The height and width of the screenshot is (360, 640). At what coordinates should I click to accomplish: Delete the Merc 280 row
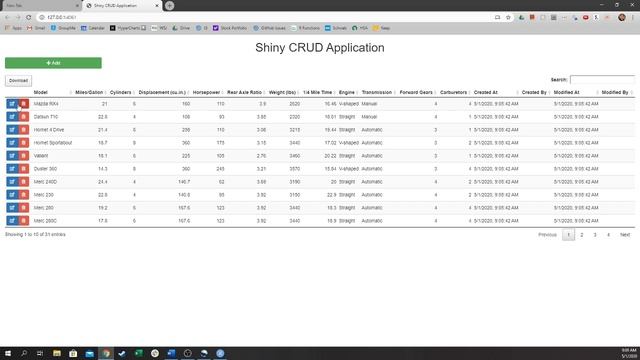24,208
